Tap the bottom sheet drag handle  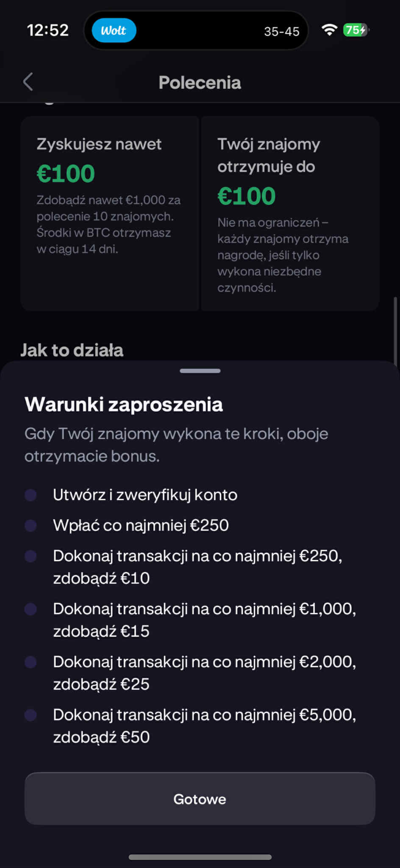200,371
